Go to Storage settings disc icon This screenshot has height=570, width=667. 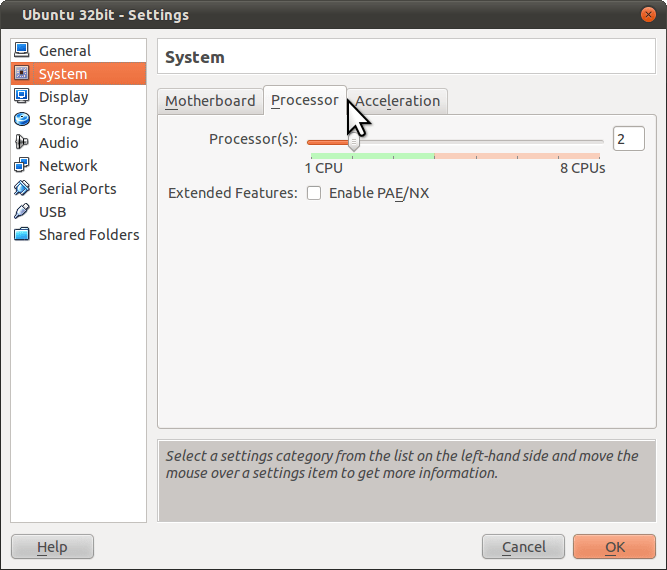[22, 119]
